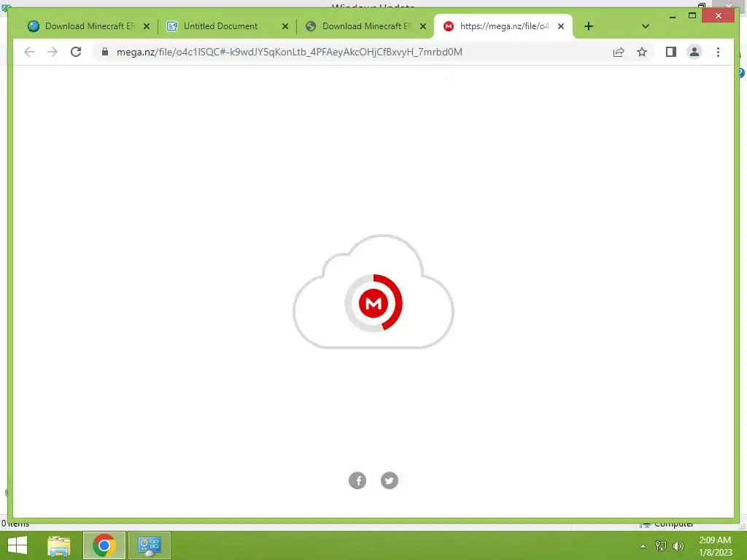Open the Control Panel taskbar icon

(x=149, y=545)
